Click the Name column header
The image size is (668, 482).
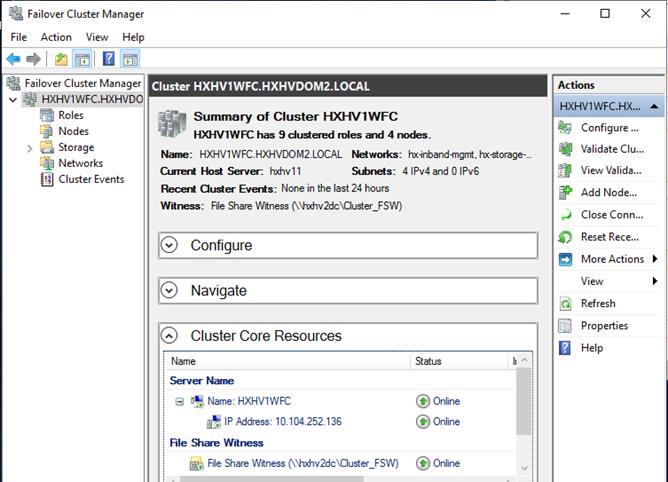(x=288, y=361)
